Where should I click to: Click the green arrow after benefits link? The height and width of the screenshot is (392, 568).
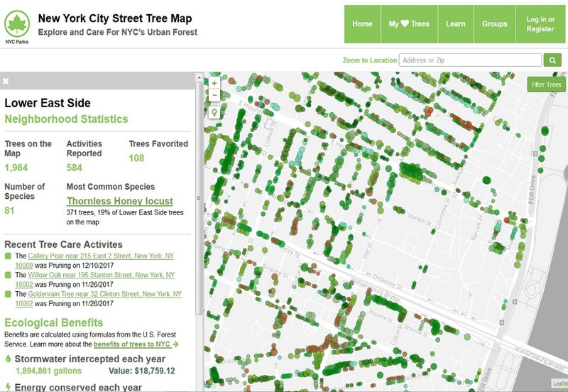pos(175,344)
